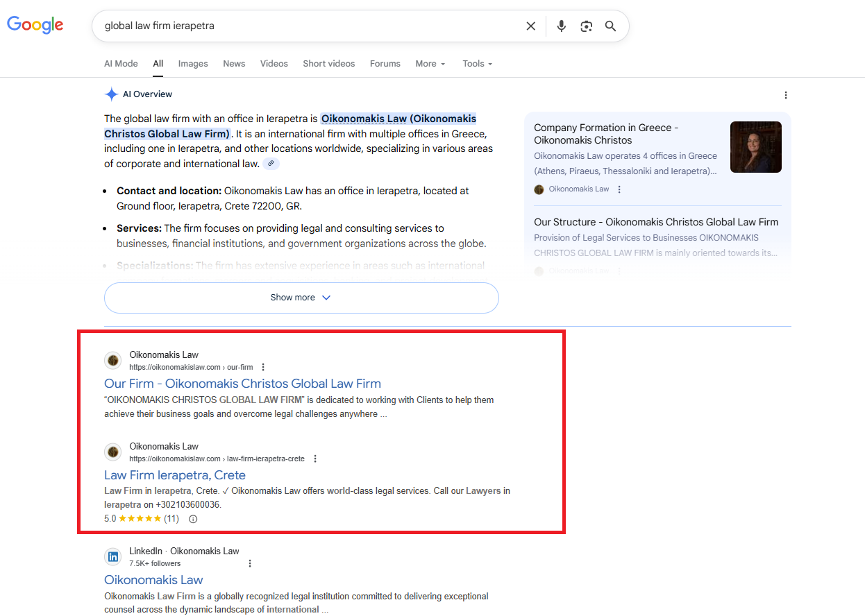The width and height of the screenshot is (865, 616).
Task: Click the source link chip icon in AI Overview
Action: (271, 164)
